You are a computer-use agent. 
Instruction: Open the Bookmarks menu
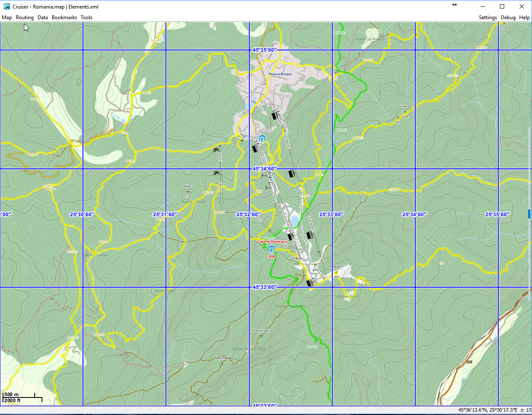(x=64, y=18)
